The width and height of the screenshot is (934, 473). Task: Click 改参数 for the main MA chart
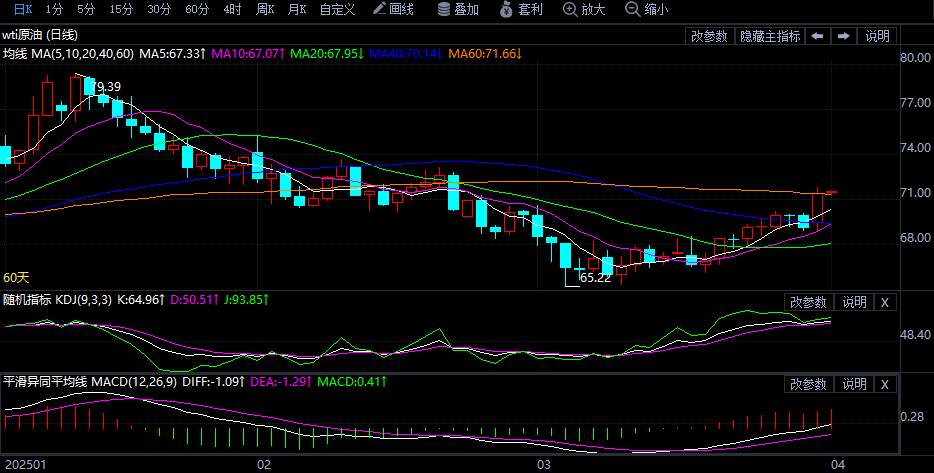[709, 36]
